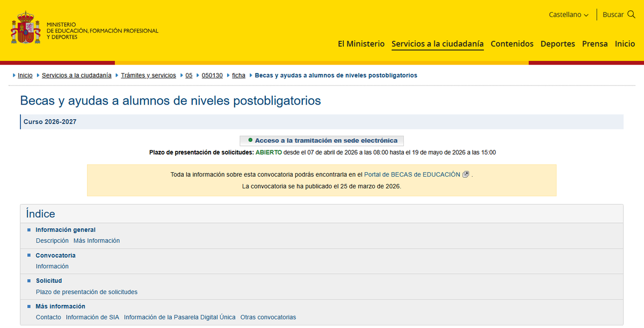Click the Buscar search link

click(x=613, y=15)
